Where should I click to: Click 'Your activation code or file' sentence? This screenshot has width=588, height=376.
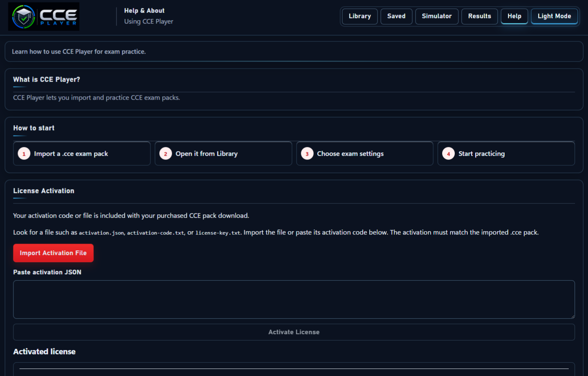(x=131, y=216)
